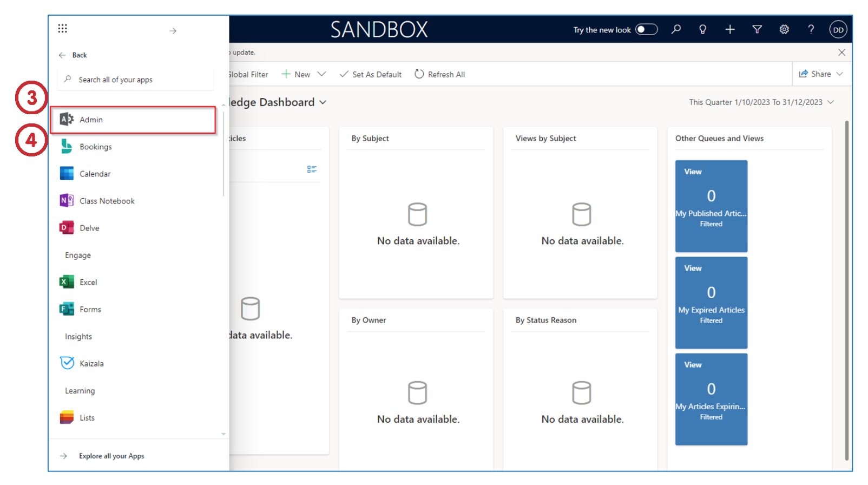The height and width of the screenshot is (485, 868).
Task: Click Explore all your Apps link
Action: click(111, 456)
